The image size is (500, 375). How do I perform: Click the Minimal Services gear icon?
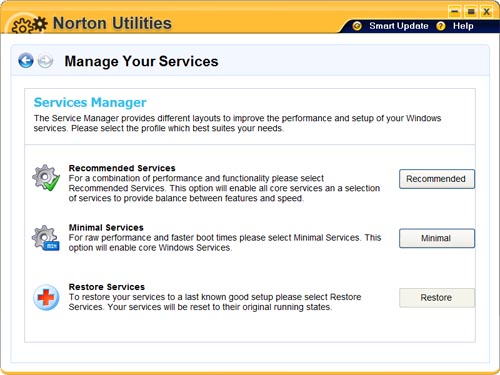pos(46,238)
